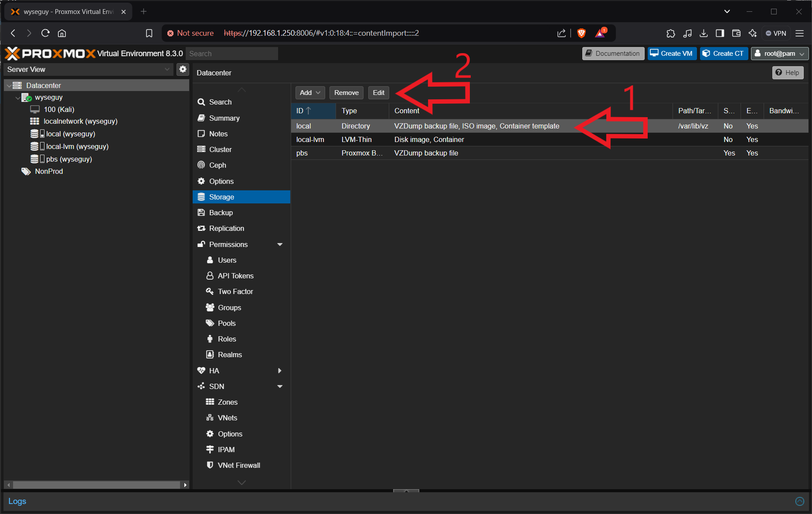Open the Realms item
Viewport: 812px width, 514px height.
241,355
